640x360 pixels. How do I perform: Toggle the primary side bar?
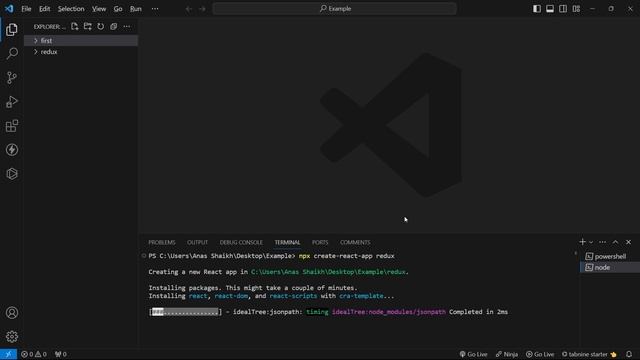(537, 9)
